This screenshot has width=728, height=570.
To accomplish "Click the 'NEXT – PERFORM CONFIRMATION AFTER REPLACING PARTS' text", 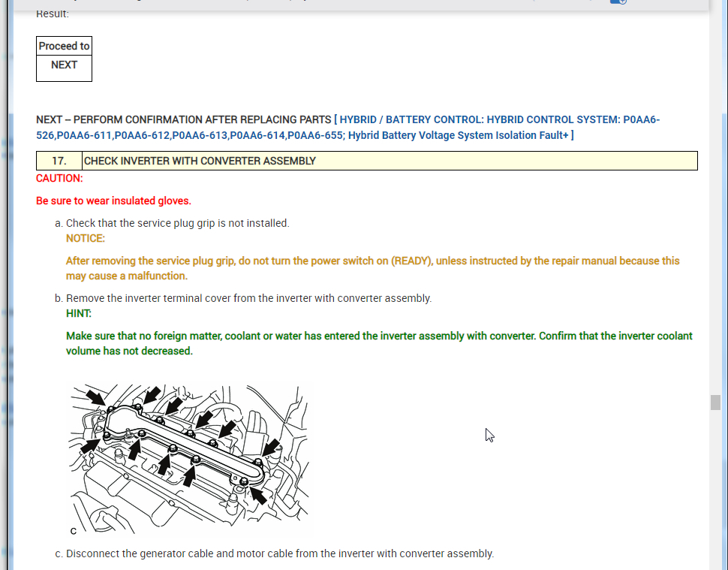I will tap(183, 119).
